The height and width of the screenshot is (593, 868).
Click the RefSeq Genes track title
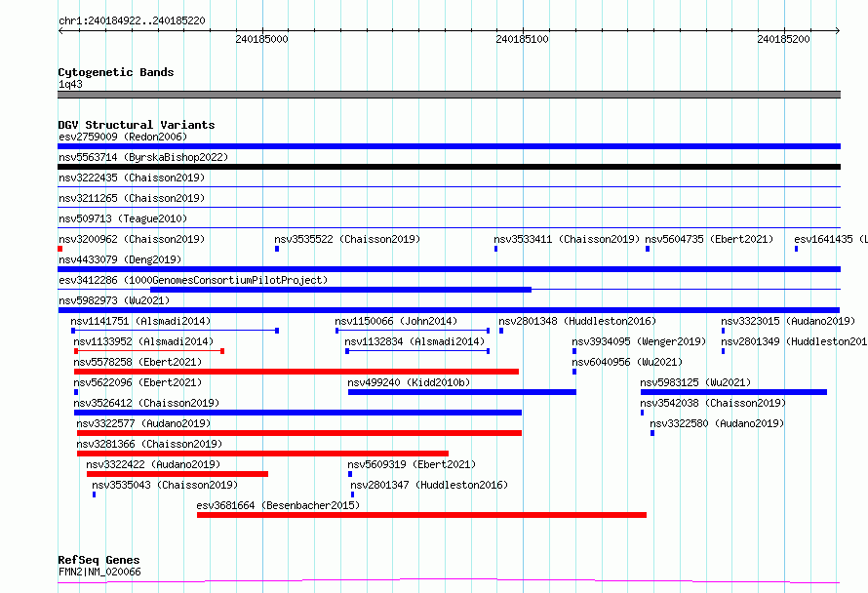point(99,560)
